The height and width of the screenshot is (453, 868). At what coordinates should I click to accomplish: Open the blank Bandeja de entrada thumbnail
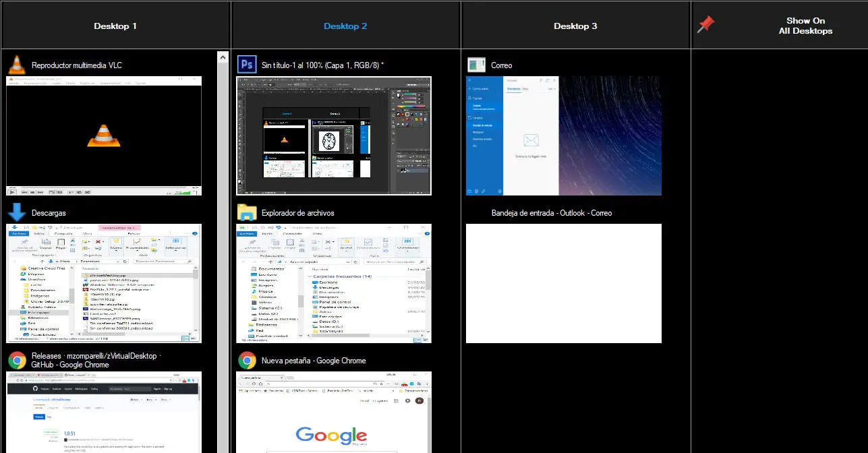[x=564, y=284]
